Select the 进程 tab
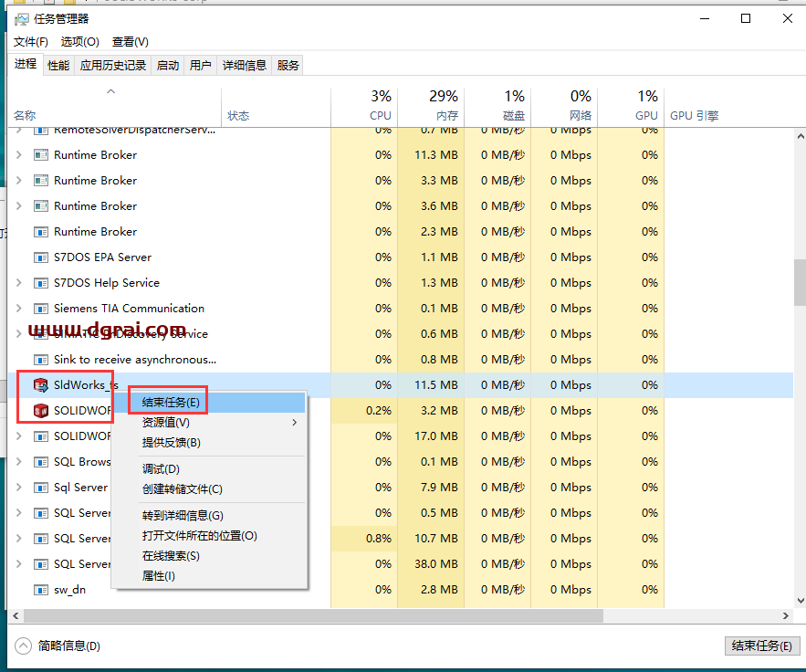Screen dimensions: 806x672 tap(26, 64)
